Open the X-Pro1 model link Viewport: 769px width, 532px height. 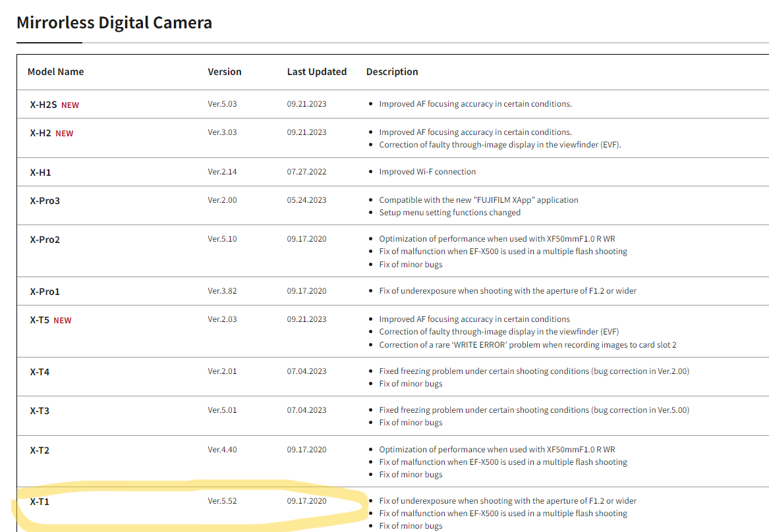coord(45,292)
